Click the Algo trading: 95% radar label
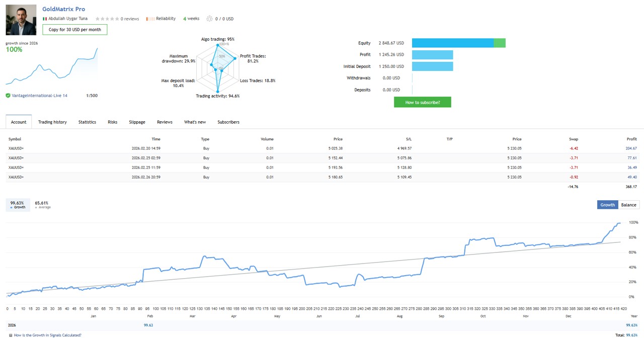Viewport: 644px width, 338px height. coord(218,39)
